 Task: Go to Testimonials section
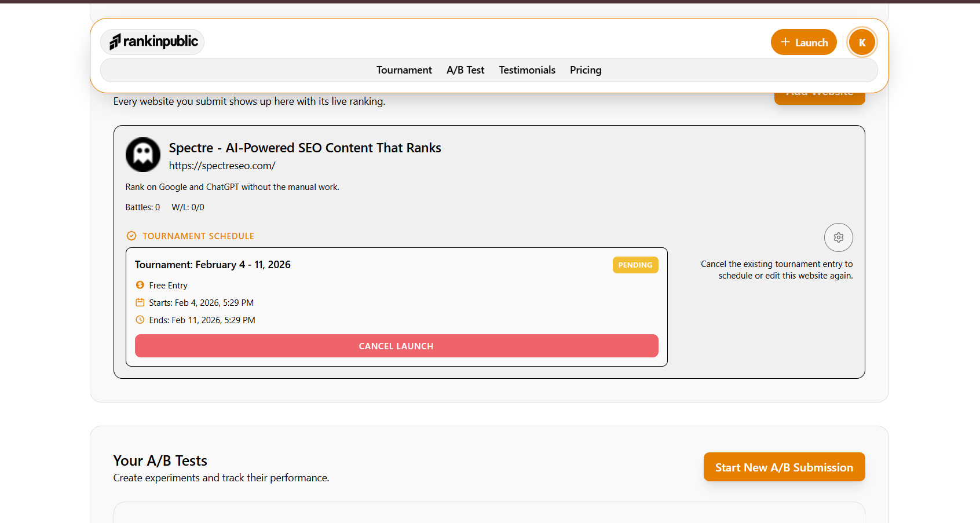coord(527,70)
